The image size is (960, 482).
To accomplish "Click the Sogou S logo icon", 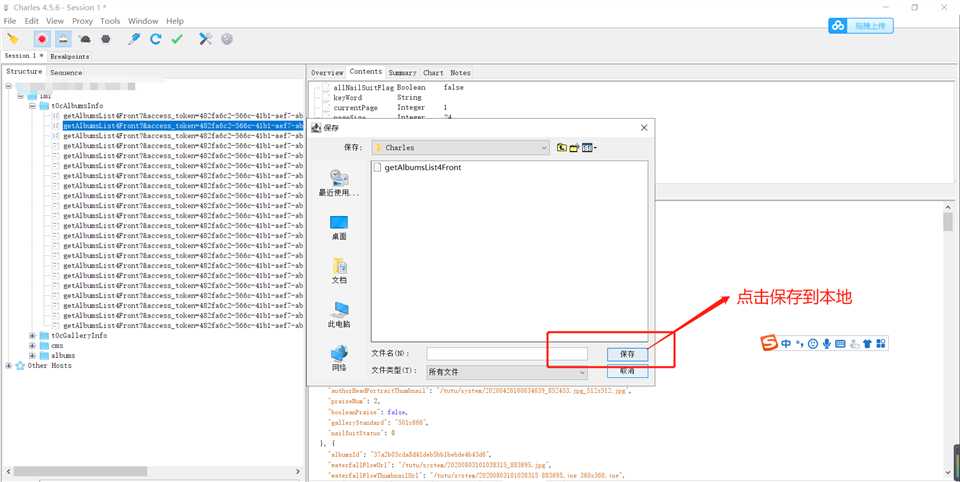I will (769, 344).
